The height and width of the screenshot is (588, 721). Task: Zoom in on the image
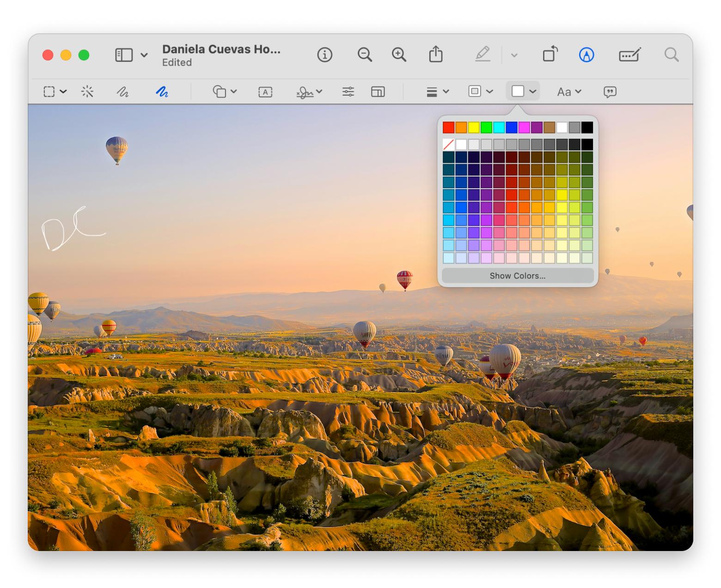[x=399, y=55]
